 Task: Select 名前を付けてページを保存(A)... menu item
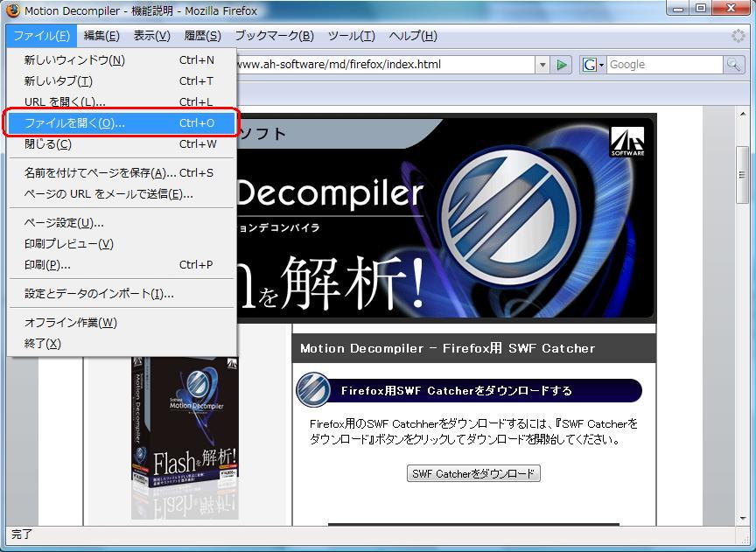(x=122, y=172)
